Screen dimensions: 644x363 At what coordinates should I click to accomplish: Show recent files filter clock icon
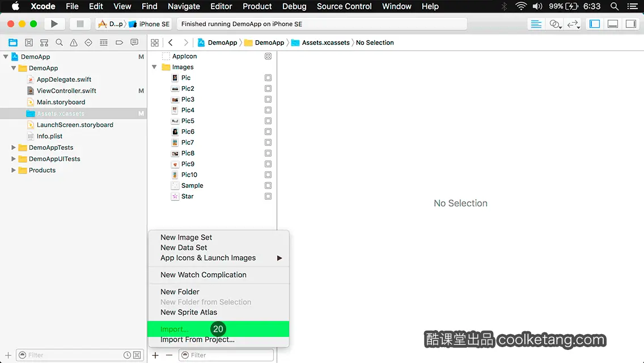point(128,355)
